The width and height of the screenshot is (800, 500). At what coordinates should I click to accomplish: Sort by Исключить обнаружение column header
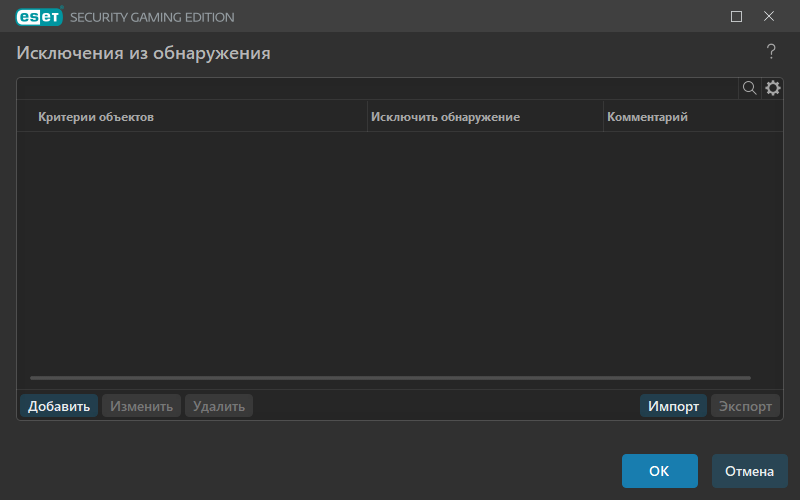point(485,117)
